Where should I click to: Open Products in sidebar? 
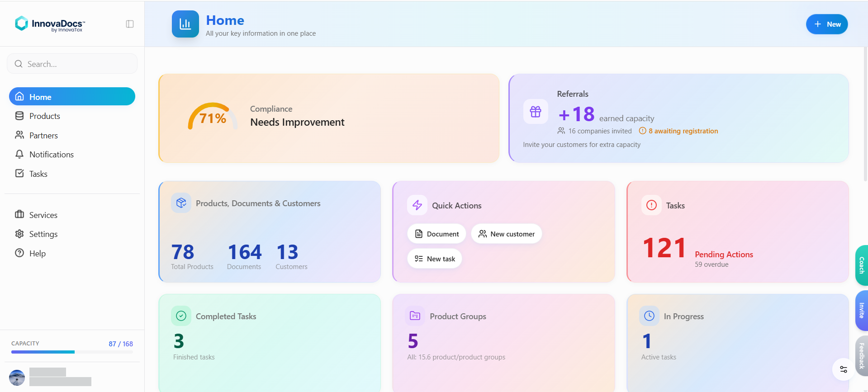[72, 116]
